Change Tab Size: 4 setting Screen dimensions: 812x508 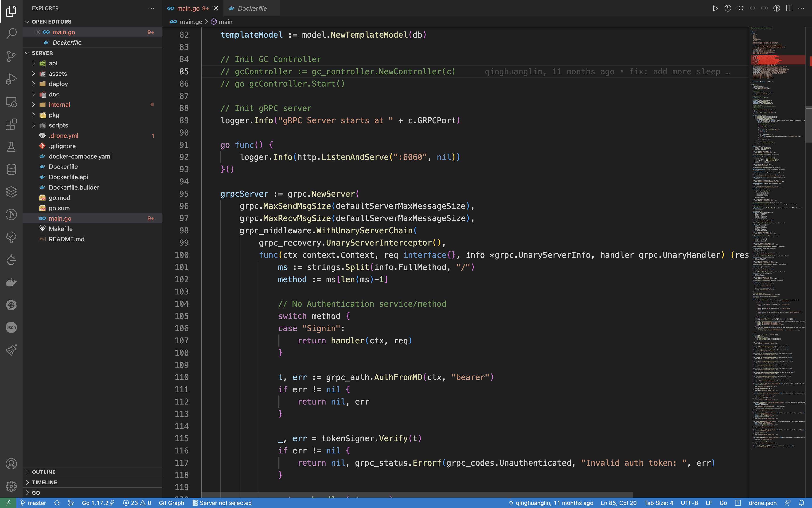pos(658,503)
